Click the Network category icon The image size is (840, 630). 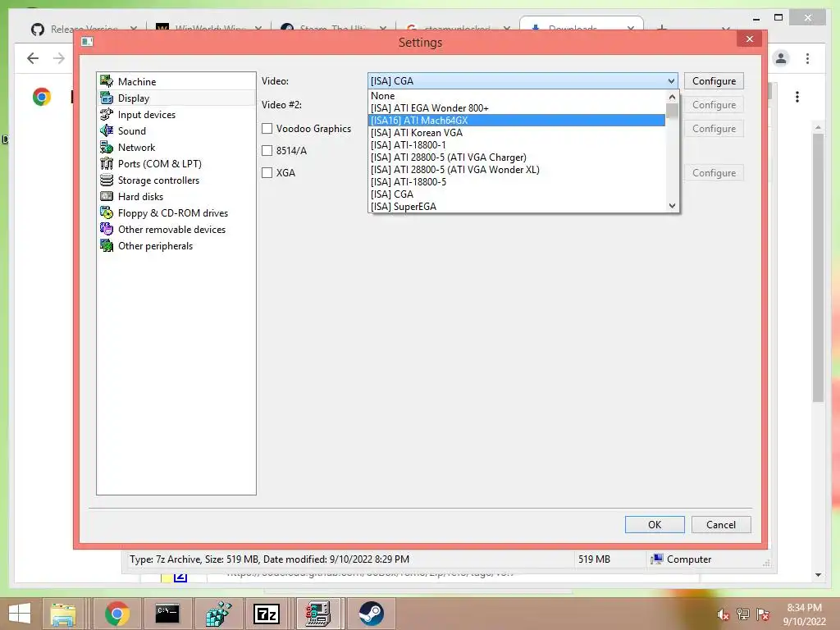(x=107, y=148)
